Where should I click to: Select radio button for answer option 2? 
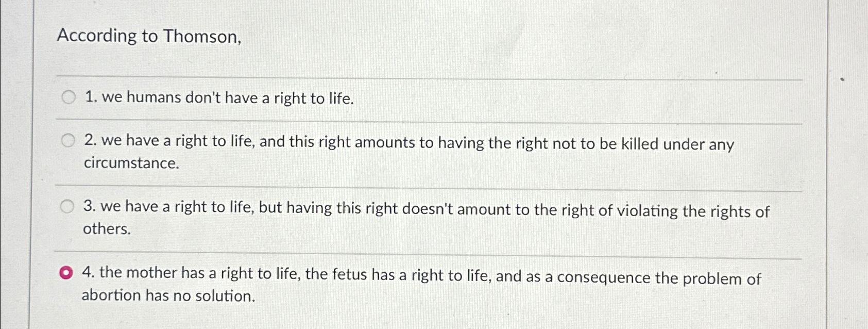[x=68, y=140]
